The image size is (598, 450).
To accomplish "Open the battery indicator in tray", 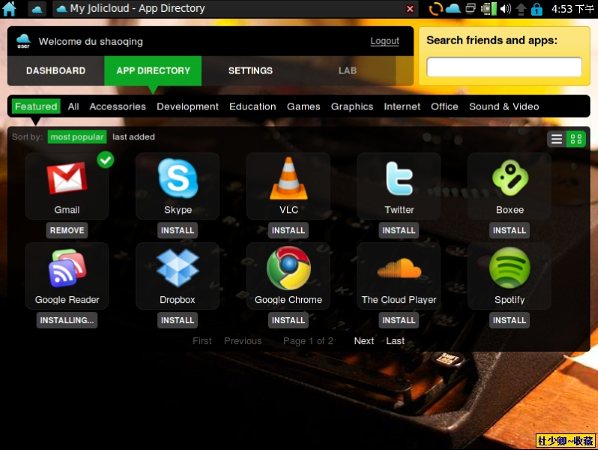I will (x=489, y=9).
